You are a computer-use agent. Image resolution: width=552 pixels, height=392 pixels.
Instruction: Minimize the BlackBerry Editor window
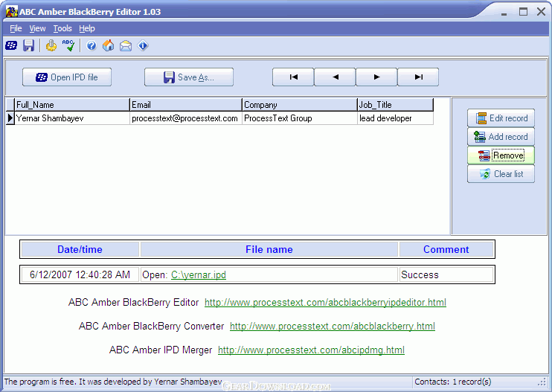click(x=504, y=13)
